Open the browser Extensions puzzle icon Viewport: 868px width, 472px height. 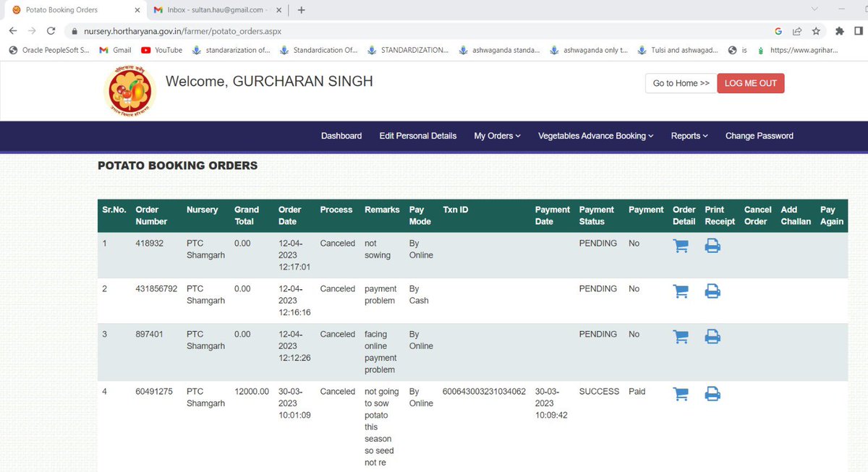(839, 31)
